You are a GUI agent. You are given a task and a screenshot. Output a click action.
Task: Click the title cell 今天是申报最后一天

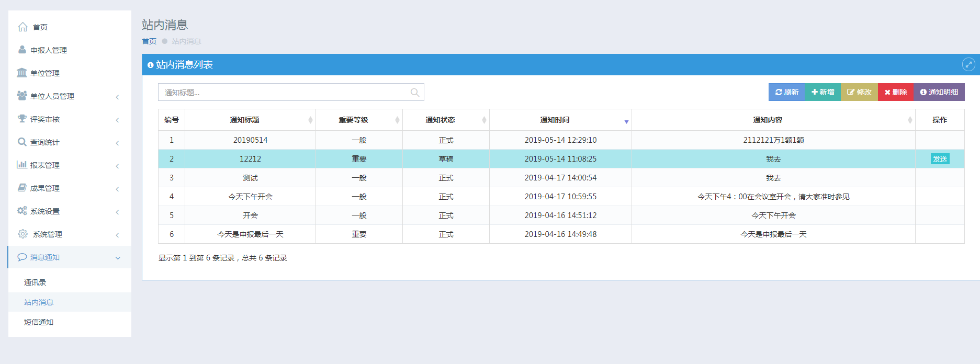pos(250,234)
